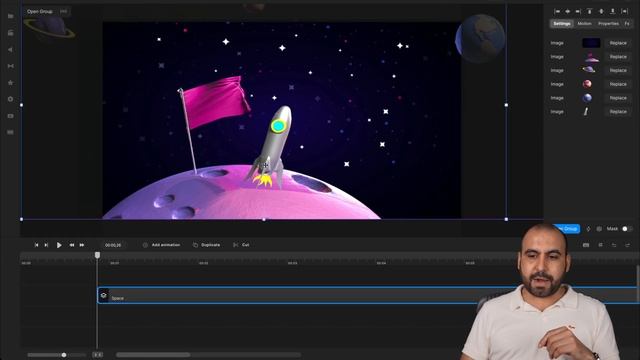This screenshot has width=640, height=360.
Task: Jump to the end of timeline
Action: tap(46, 245)
